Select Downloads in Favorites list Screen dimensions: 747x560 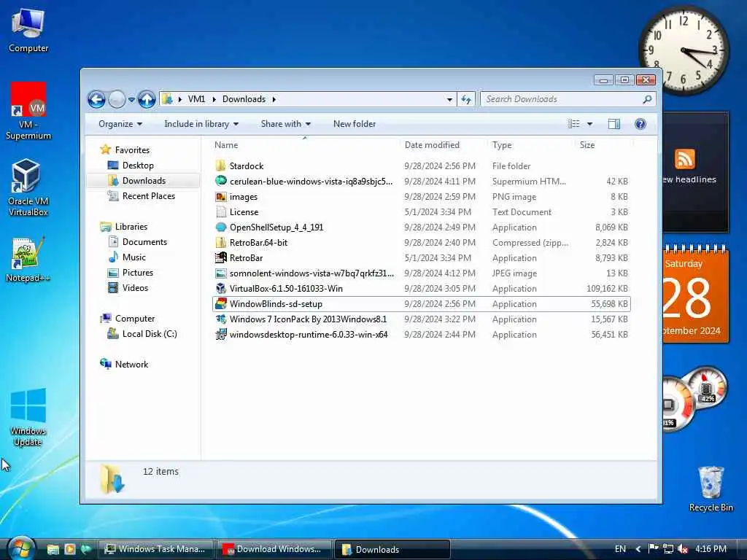[144, 181]
